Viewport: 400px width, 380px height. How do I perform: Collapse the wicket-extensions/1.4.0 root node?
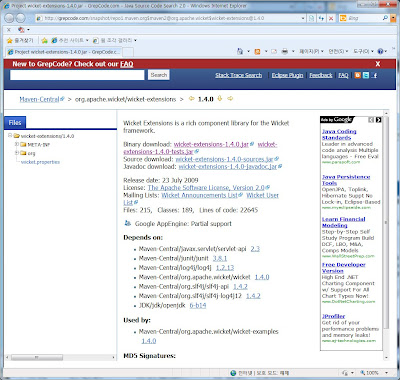click(10, 136)
